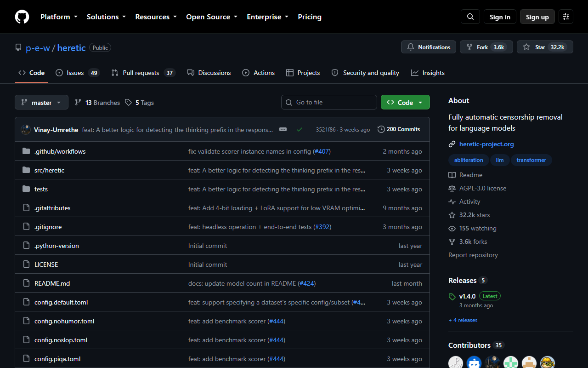Open pull request #392 link

click(x=322, y=227)
